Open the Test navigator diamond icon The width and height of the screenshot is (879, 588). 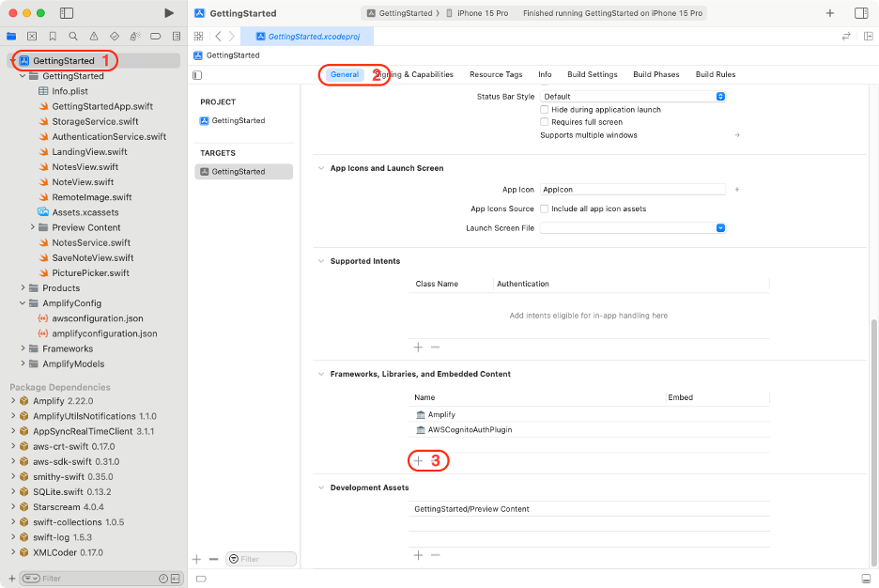115,37
